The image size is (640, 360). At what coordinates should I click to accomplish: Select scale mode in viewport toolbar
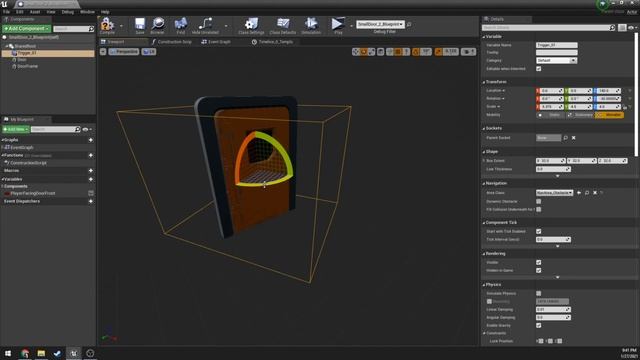click(371, 52)
